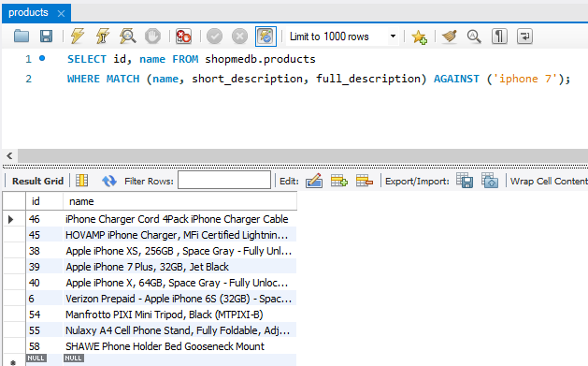
Task: Commit transaction checkmark icon
Action: (x=214, y=37)
